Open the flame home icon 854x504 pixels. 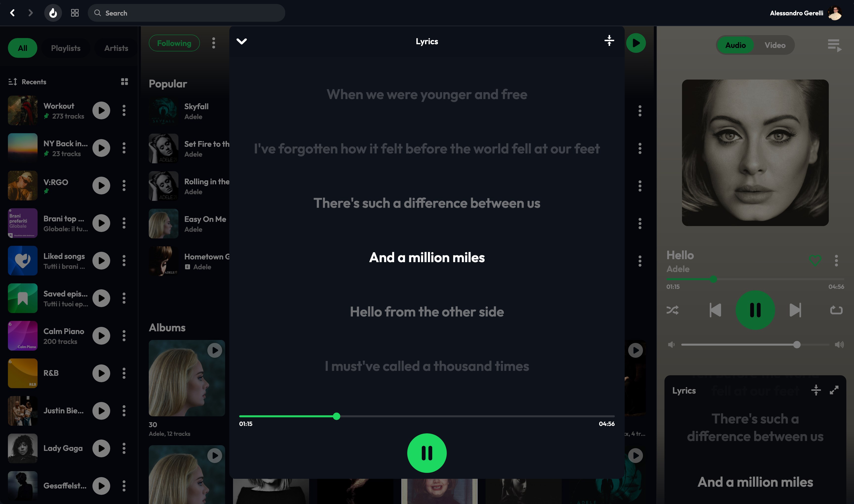click(53, 13)
